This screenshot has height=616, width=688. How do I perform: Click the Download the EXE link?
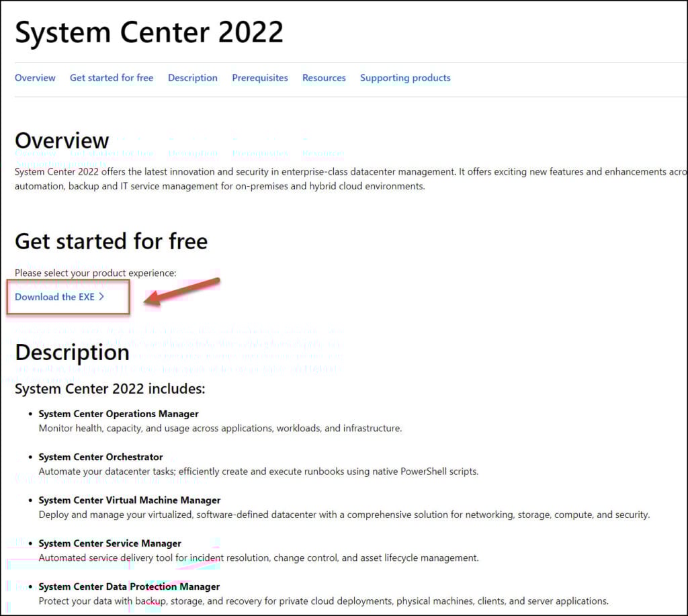[55, 297]
